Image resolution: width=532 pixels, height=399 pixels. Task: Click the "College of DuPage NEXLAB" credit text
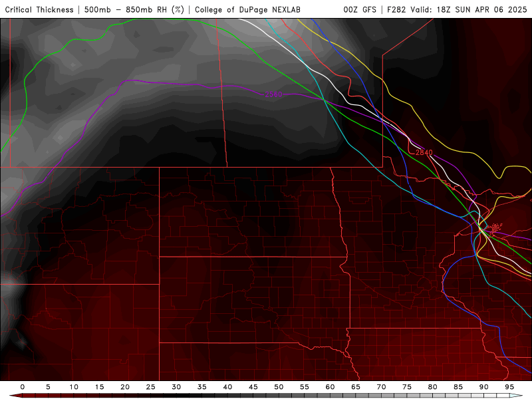[247, 10]
